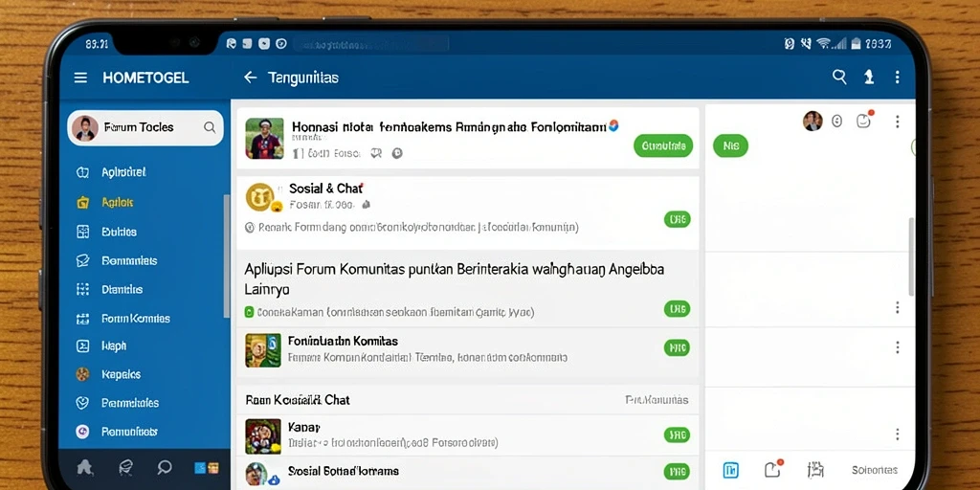Image resolution: width=980 pixels, height=490 pixels.
Task: Tap the home icon in bottom sidebar bar
Action: coord(85,467)
